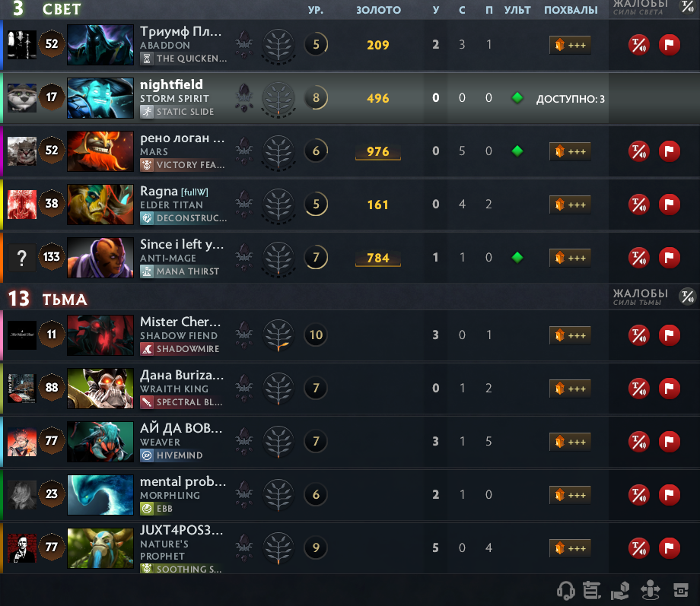Commend the Anti-Mage player
The width and height of the screenshot is (700, 606).
570,258
